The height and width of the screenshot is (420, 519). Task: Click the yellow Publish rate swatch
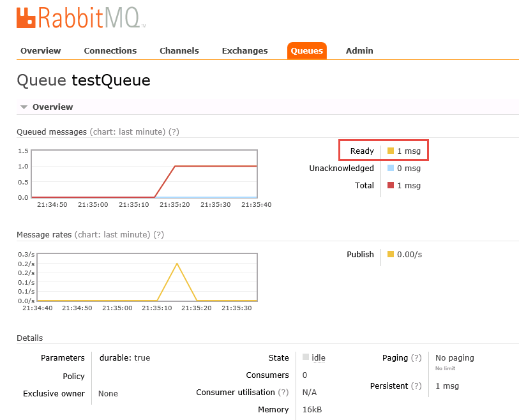tap(391, 255)
